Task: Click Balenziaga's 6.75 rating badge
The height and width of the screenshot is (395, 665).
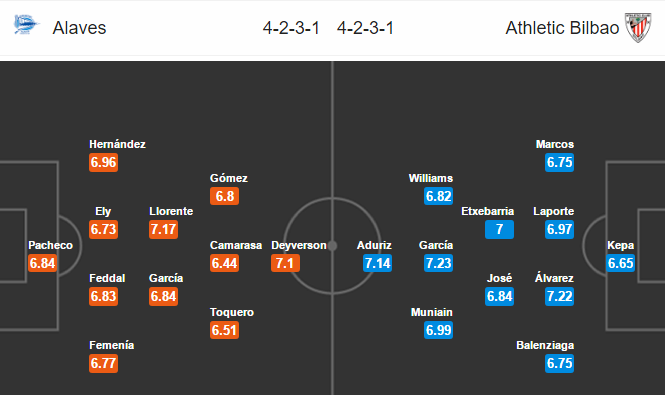Action: 559,363
